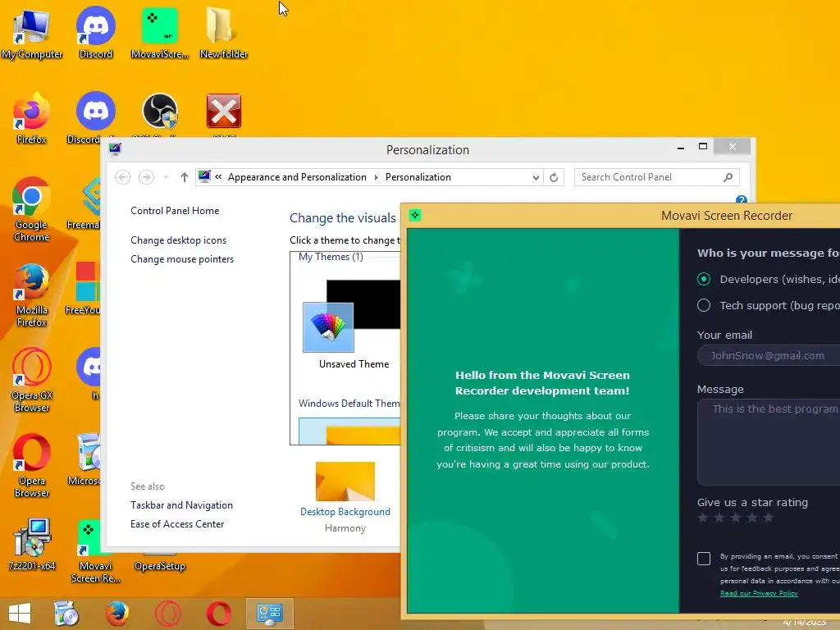Open Change desktop icons link

[178, 240]
